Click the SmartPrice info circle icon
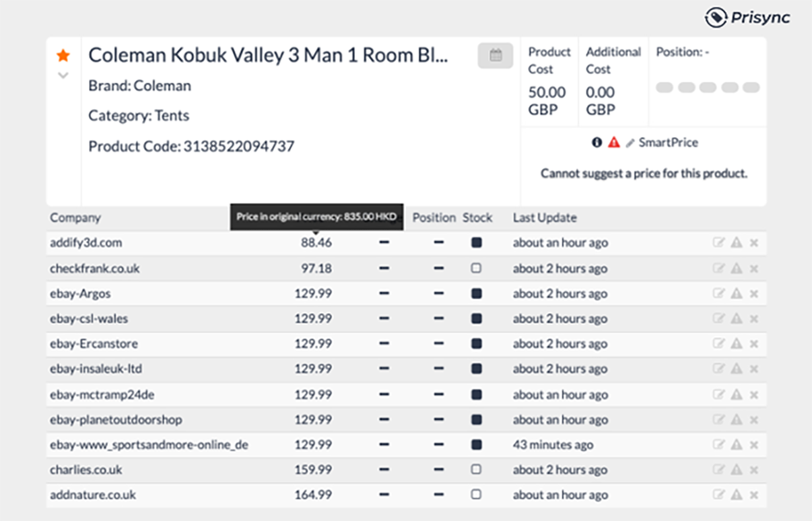812x521 pixels. point(597,143)
